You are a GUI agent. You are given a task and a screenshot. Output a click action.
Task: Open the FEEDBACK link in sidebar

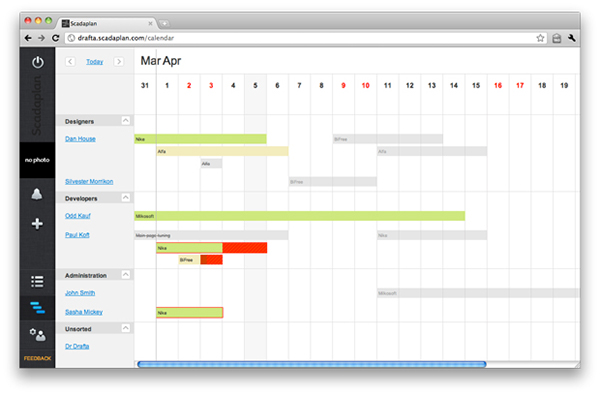pyautogui.click(x=37, y=358)
